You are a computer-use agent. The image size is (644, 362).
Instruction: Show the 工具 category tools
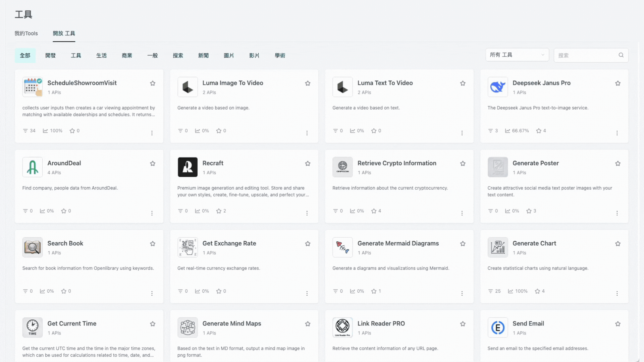[x=76, y=56]
